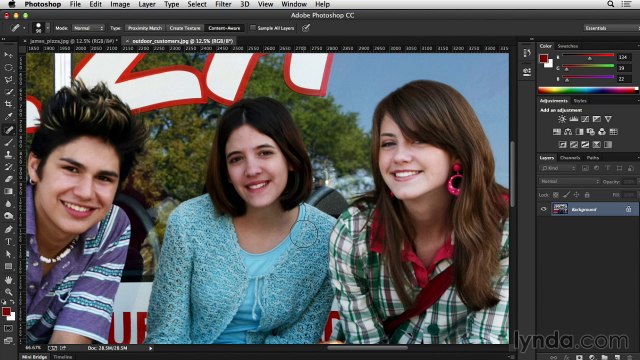This screenshot has height=360, width=640.
Task: Select the Eraser tool
Action: pos(8,179)
